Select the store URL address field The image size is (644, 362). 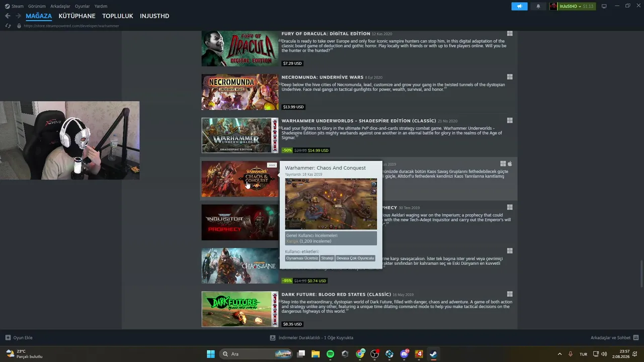(71, 26)
